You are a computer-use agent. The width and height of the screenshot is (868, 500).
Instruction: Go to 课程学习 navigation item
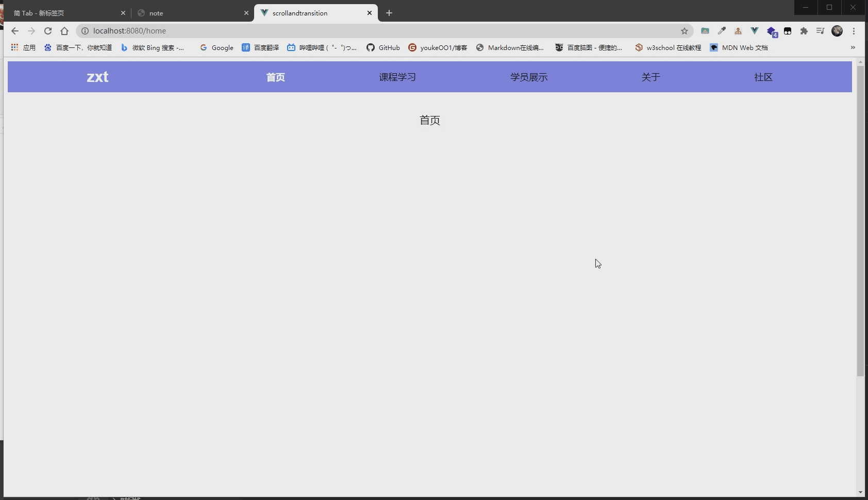click(397, 77)
